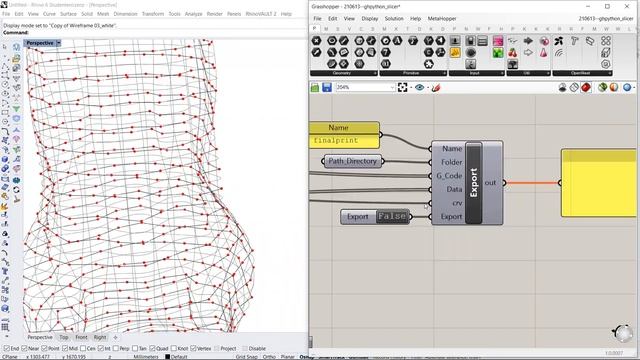Switch to the Top viewport tab
The image size is (640, 360).
pos(64,337)
